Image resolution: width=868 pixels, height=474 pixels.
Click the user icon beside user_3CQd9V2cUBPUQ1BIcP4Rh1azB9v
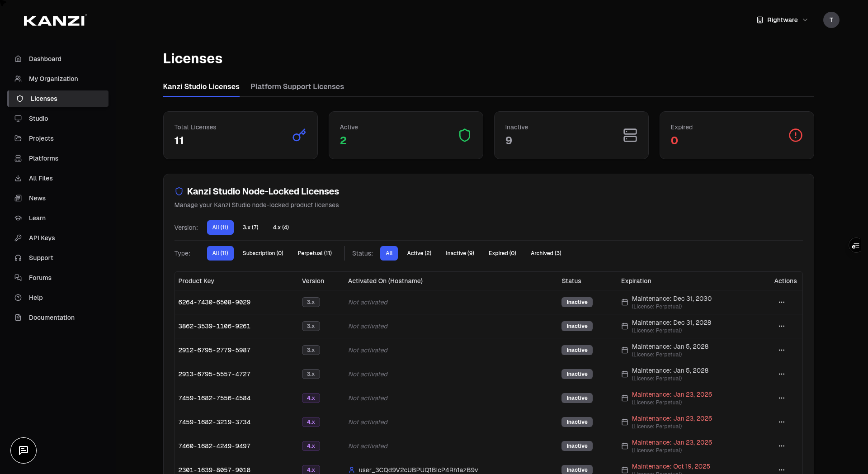pyautogui.click(x=352, y=470)
